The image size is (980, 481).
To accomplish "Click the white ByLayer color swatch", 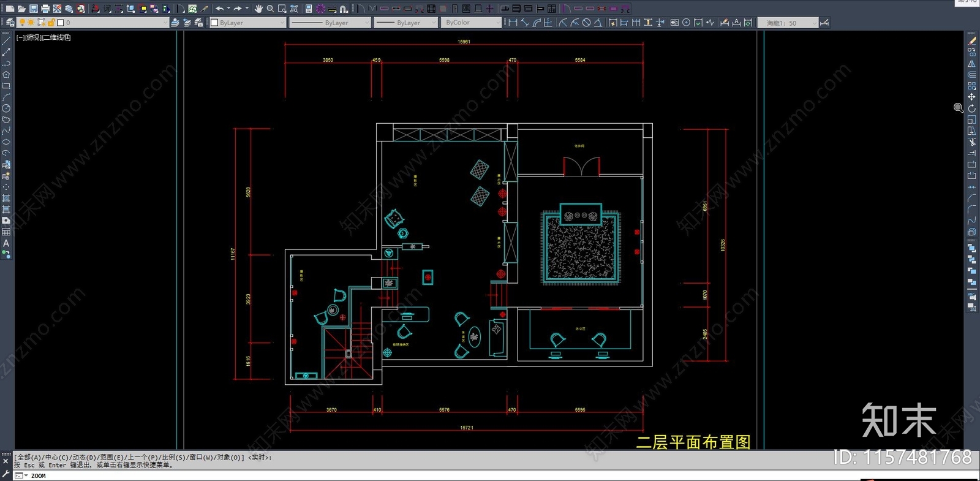I will (214, 23).
